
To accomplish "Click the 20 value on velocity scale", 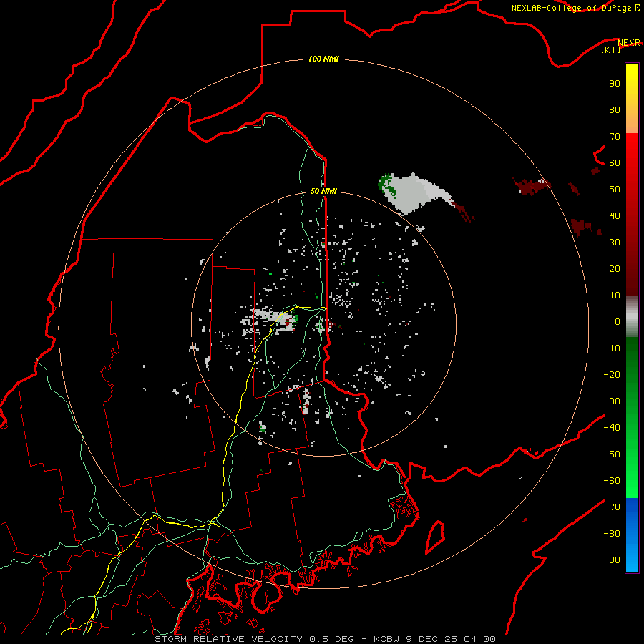I will (x=615, y=268).
